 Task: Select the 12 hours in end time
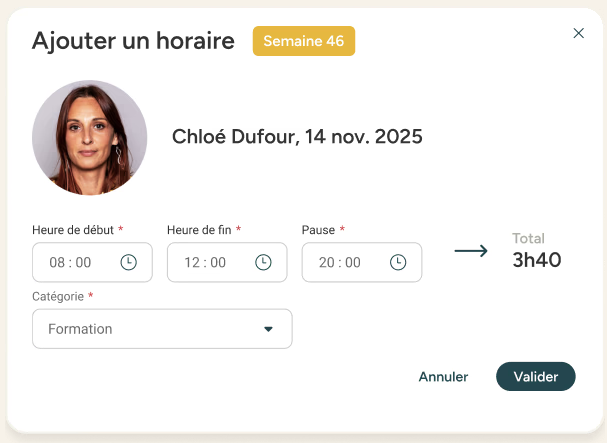[x=193, y=263]
